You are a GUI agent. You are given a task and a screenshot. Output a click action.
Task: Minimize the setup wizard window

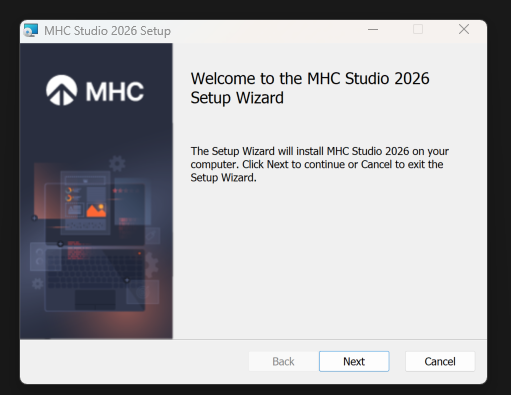coord(373,29)
